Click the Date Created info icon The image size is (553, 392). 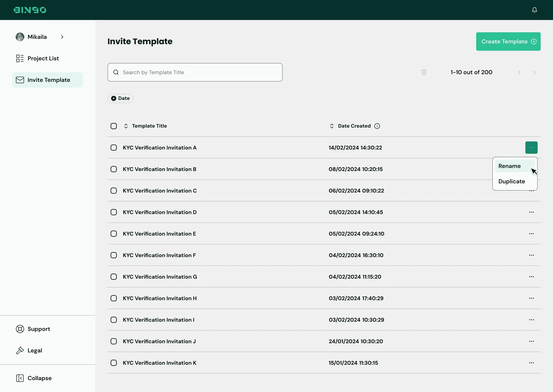[377, 126]
